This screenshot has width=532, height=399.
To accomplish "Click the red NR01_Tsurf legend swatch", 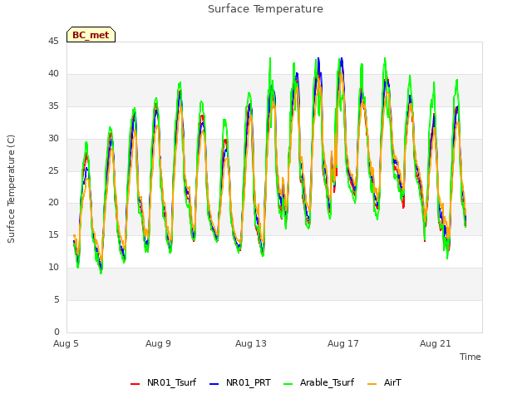I will coord(135,384).
